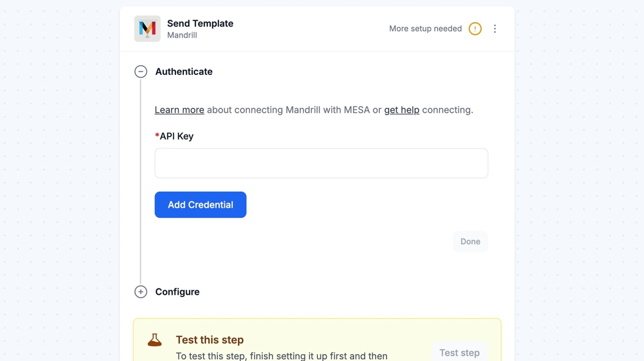Viewport: 644px width, 361px height.
Task: Click the yellow setup warning icon
Action: (x=475, y=29)
